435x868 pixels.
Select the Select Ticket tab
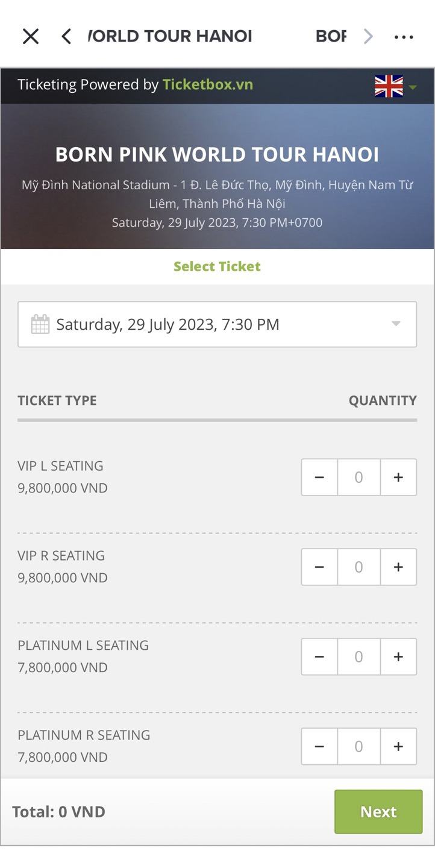(217, 266)
